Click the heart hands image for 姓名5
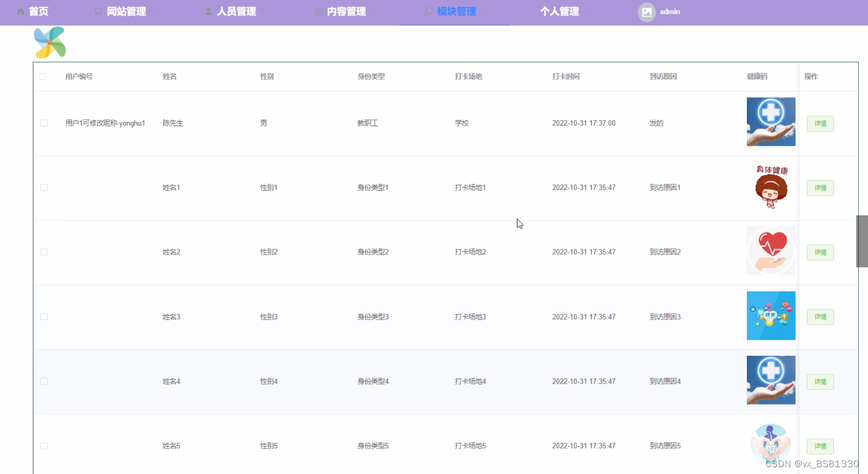Viewport: 868px width, 474px height. click(x=771, y=445)
